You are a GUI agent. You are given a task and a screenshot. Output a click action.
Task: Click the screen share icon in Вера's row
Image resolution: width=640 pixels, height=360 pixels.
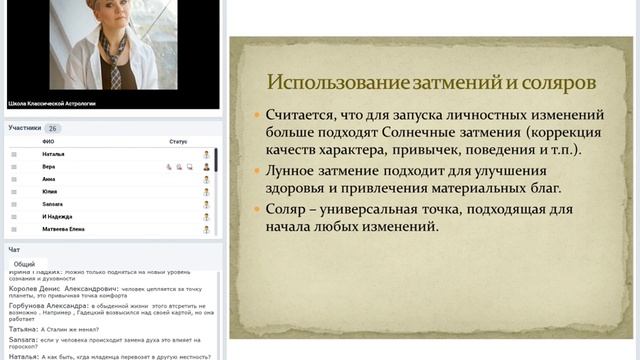point(190,167)
